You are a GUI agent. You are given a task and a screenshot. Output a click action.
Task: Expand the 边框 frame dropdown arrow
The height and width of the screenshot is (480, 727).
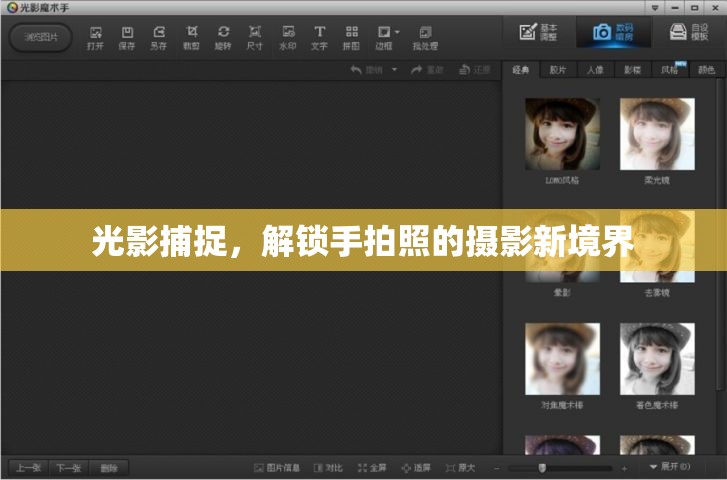tap(397, 32)
